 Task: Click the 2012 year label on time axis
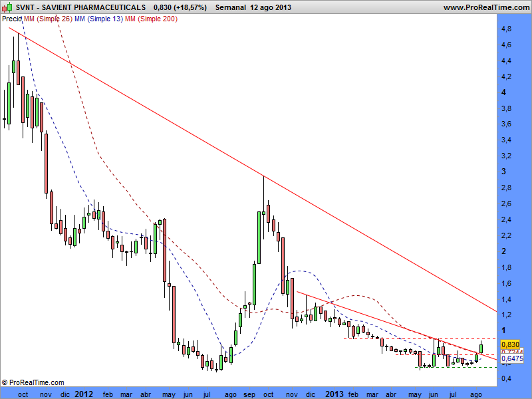tap(84, 394)
